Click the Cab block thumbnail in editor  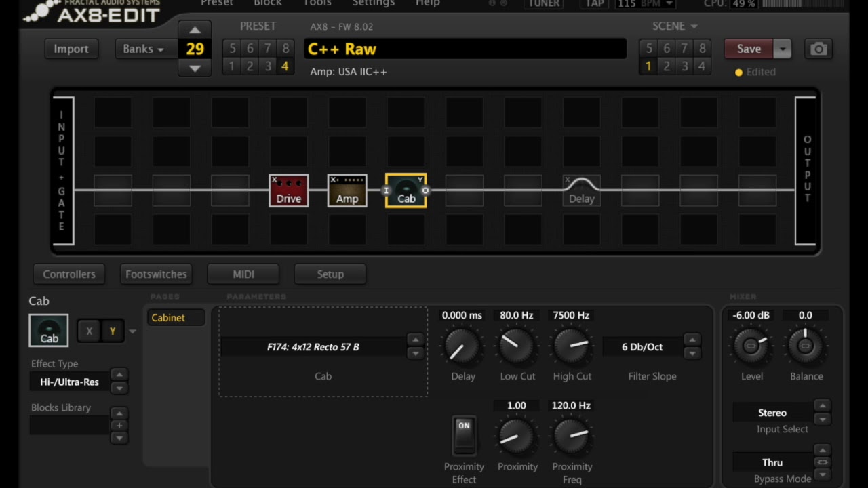click(49, 331)
